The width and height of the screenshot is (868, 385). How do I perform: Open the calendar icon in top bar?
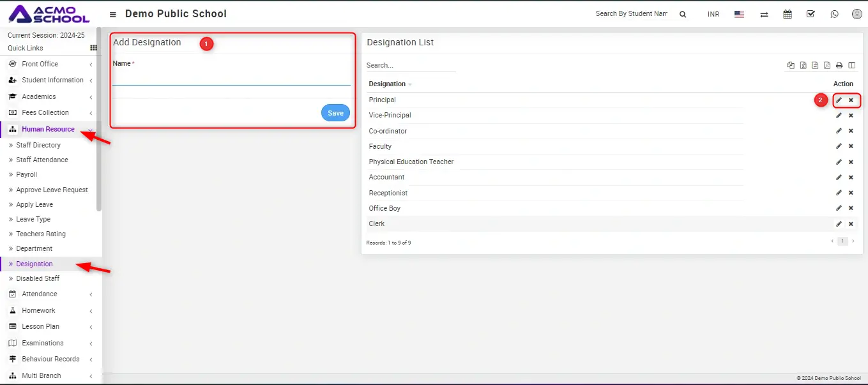pyautogui.click(x=788, y=14)
